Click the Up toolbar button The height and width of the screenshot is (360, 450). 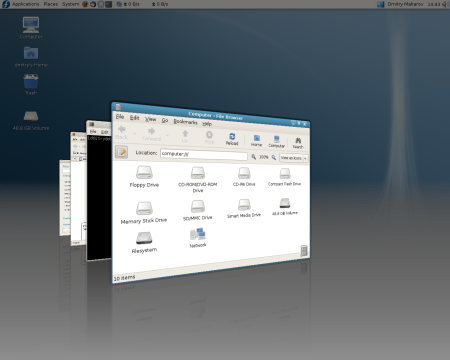tap(185, 136)
